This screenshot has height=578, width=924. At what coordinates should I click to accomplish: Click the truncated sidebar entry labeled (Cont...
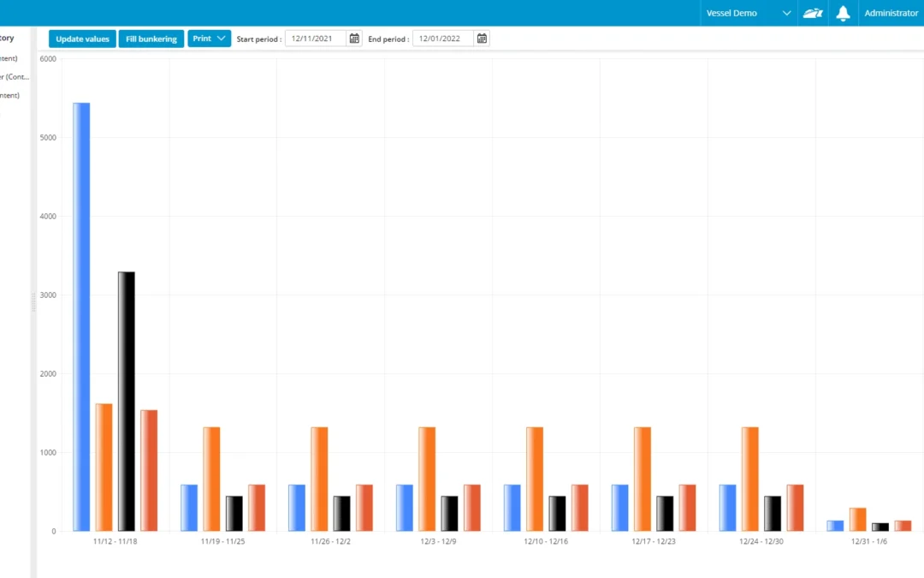(x=12, y=76)
